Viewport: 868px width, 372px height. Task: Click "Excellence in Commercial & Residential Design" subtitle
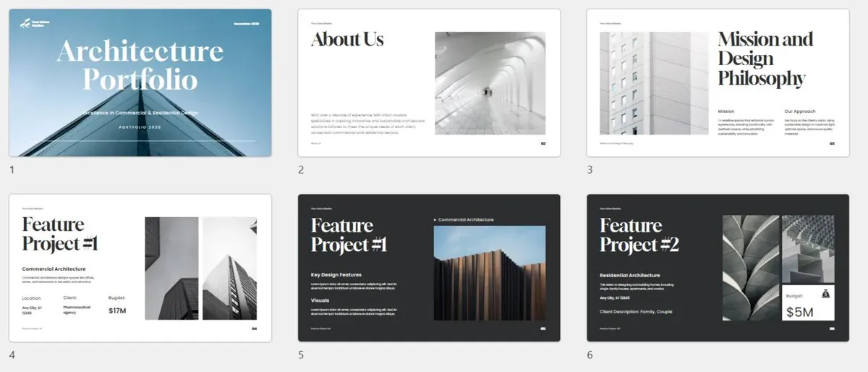[140, 114]
